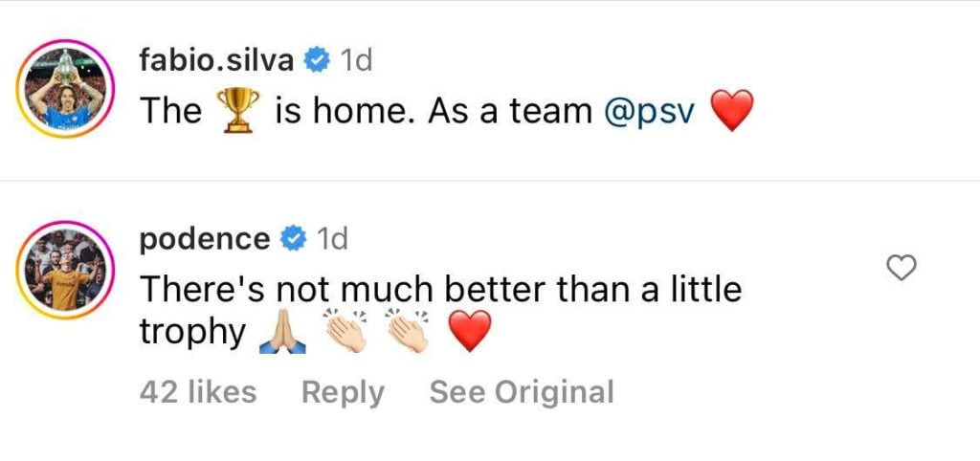Click the verified badge next to podence
Screen dimensions: 980x461
coord(292,240)
